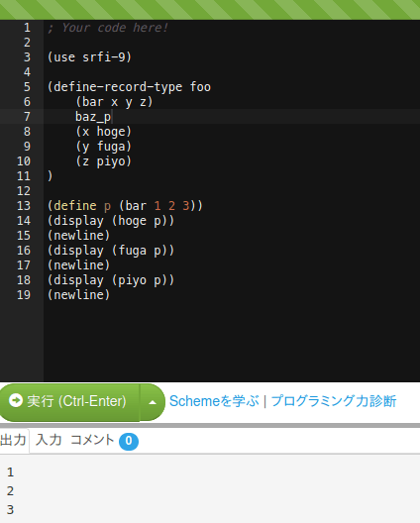Open the Schemeを学ぶ link
The height and width of the screenshot is (523, 420).
click(214, 401)
